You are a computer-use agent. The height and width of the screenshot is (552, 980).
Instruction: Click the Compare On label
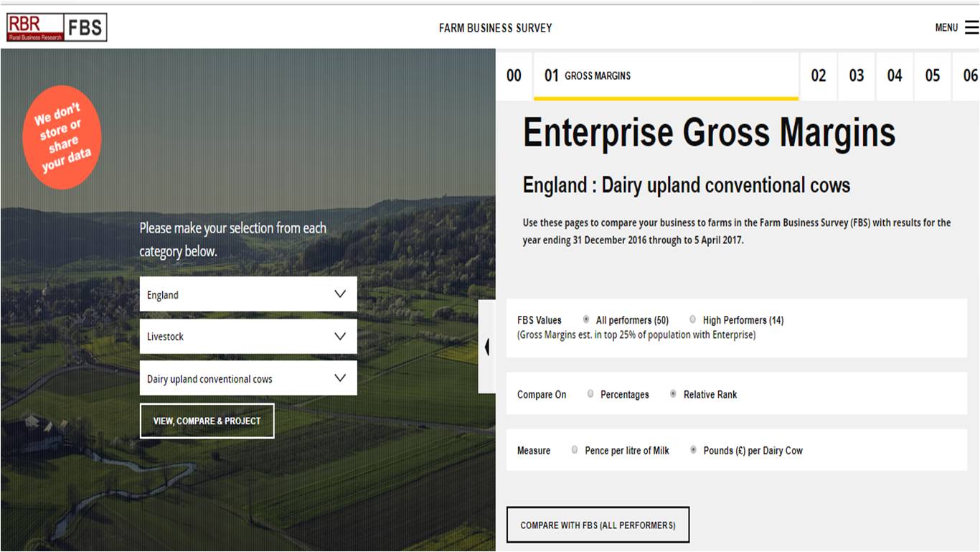point(542,395)
